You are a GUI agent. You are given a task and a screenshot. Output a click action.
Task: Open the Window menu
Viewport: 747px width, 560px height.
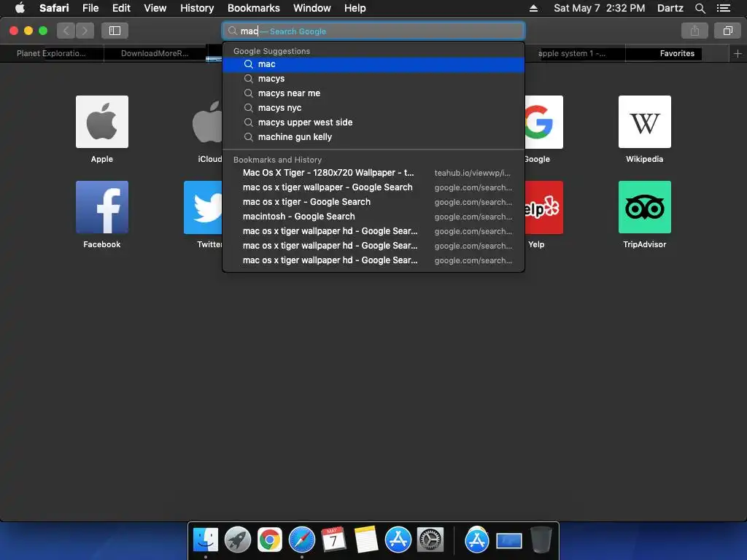(x=312, y=8)
